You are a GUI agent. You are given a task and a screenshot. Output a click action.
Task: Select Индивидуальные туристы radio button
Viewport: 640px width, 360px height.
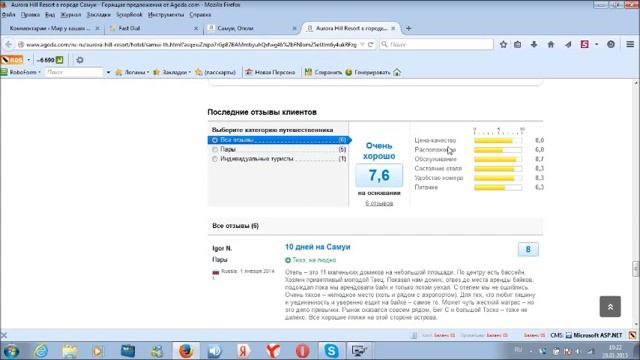point(215,159)
